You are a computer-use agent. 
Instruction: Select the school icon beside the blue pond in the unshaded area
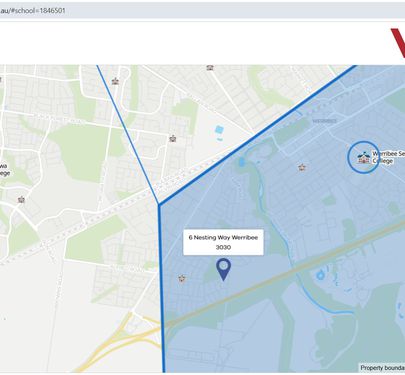(173, 138)
